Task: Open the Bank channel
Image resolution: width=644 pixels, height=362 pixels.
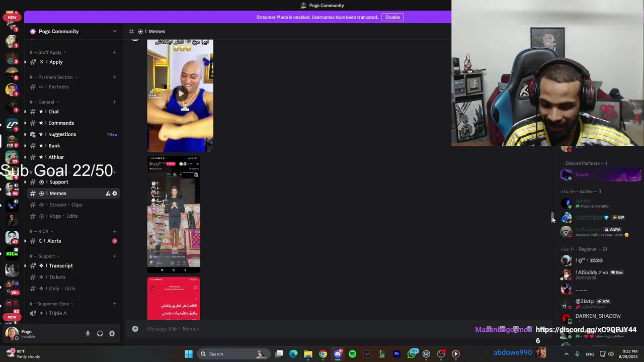Action: (x=73, y=146)
